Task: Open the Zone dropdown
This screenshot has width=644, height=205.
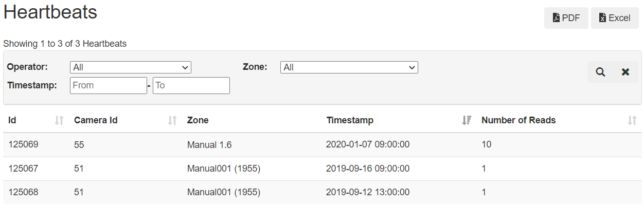Action: tap(349, 67)
